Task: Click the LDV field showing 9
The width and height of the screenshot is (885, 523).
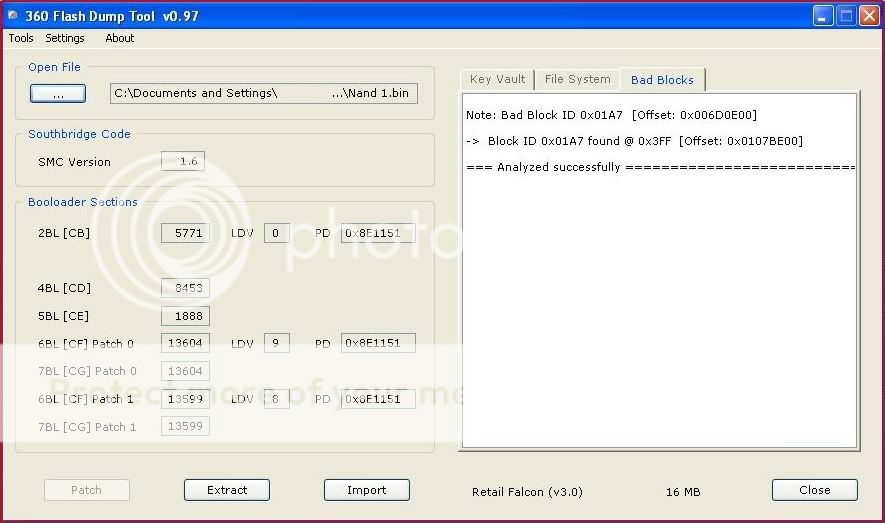Action: coord(276,343)
